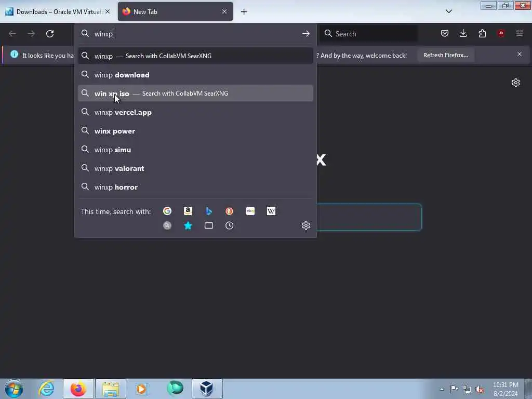Select suggestion winxp Search with CollabVM SearXNG

[x=195, y=56]
